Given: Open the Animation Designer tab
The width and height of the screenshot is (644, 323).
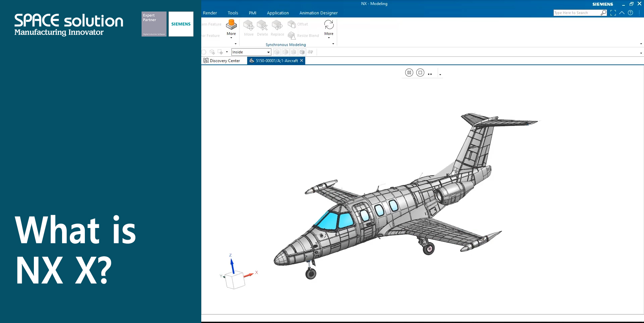Looking at the screenshot, I should [x=318, y=13].
